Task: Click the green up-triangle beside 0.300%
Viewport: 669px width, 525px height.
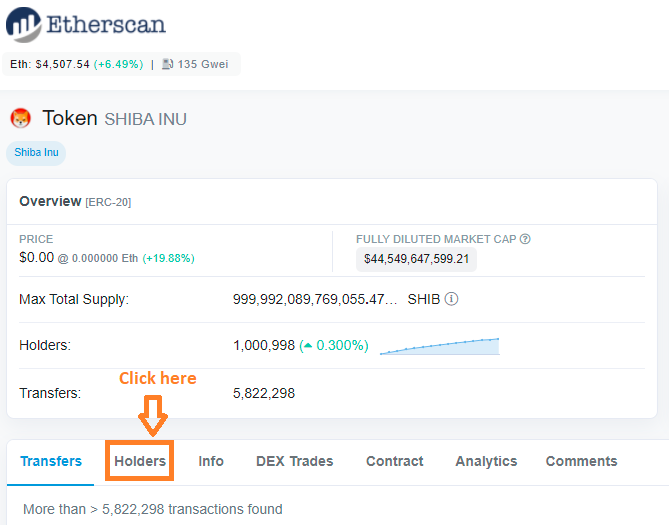Action: click(306, 346)
